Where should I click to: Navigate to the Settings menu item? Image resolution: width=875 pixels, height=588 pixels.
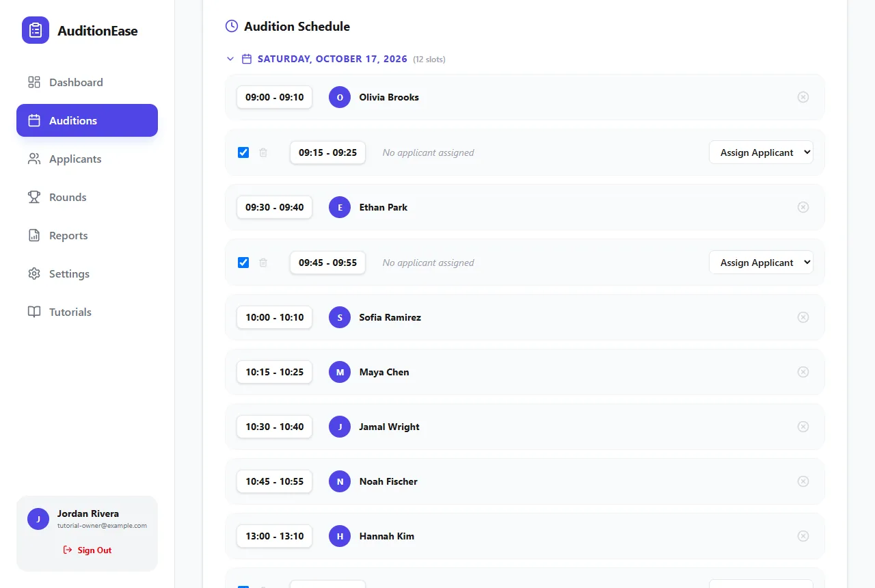87,273
